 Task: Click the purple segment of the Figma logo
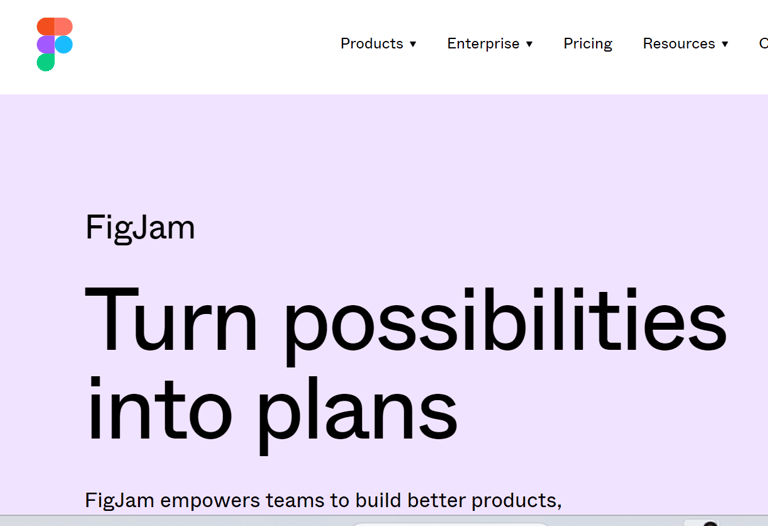tap(46, 45)
